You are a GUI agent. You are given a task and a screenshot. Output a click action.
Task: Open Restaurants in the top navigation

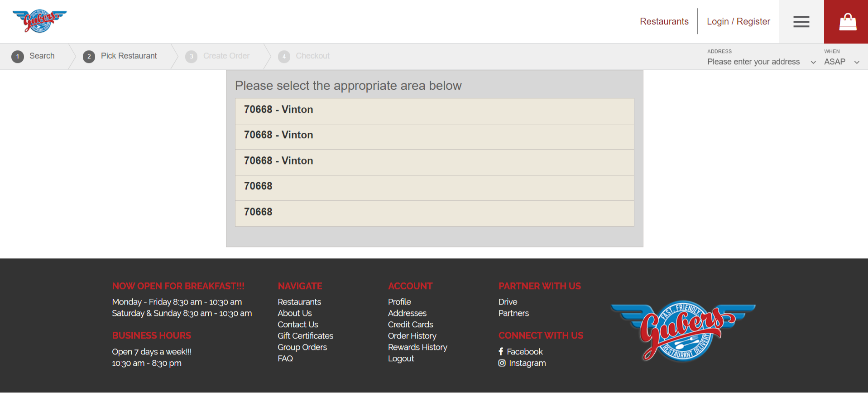tap(664, 21)
